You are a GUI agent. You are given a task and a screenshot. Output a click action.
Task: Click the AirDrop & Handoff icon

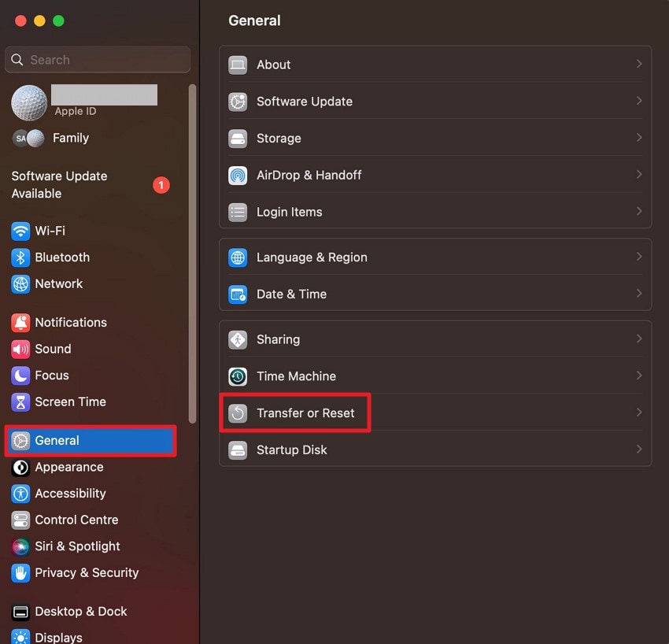238,176
